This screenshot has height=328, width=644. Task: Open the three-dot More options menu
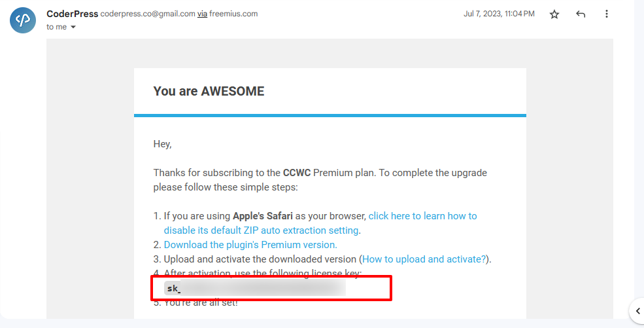point(607,14)
